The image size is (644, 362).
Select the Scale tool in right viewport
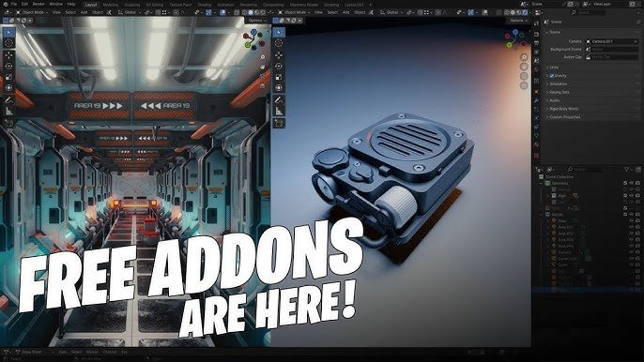point(279,77)
